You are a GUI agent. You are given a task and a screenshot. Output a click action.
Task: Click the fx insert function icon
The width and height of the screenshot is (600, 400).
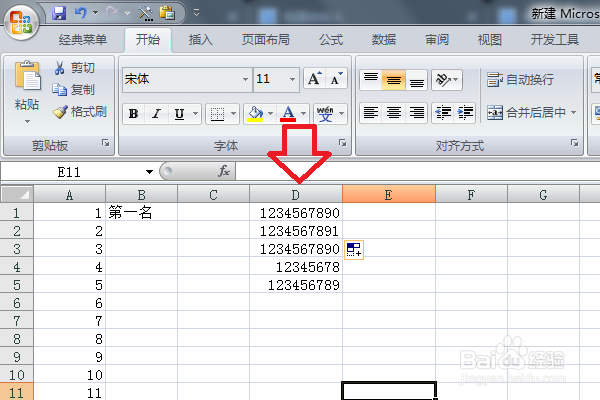[224, 171]
